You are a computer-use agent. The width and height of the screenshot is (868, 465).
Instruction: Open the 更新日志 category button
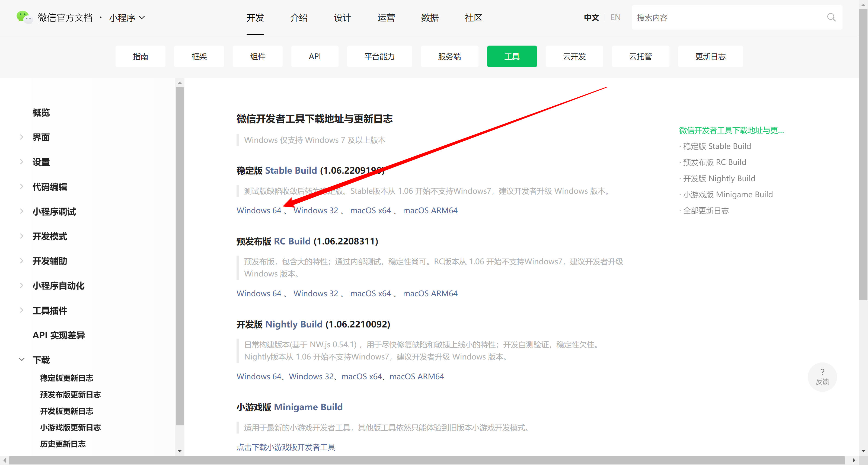coord(710,56)
